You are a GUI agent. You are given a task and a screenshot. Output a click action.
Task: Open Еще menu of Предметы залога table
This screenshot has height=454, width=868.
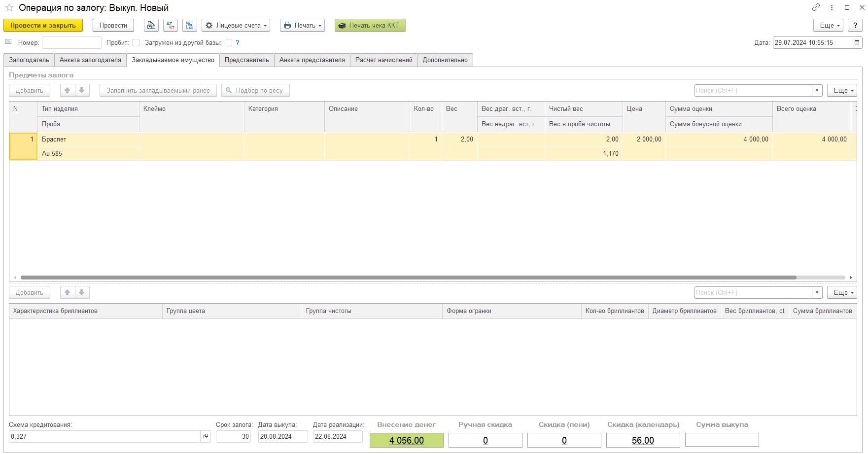tap(842, 90)
